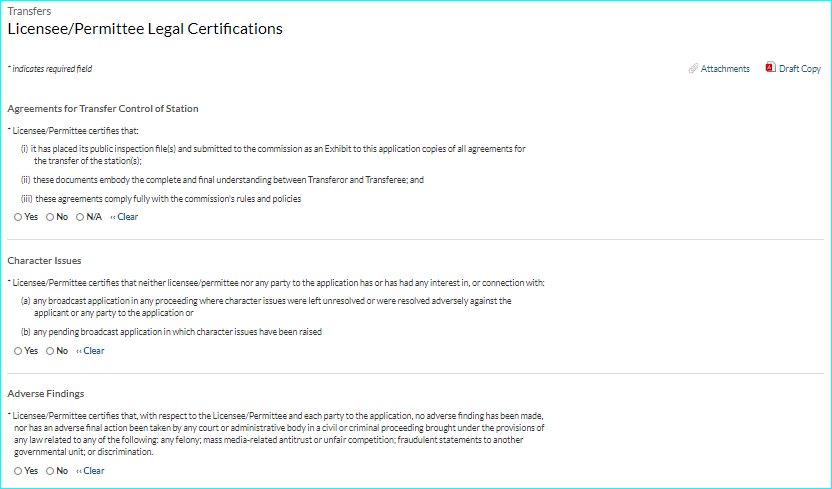
Task: Click the red PDF Draft Copy icon
Action: 770,68
